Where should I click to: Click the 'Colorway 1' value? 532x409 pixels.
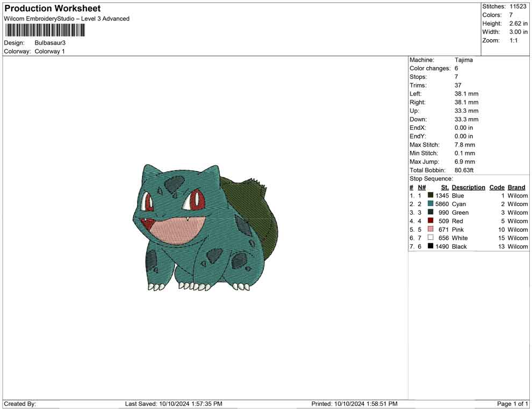pyautogui.click(x=49, y=51)
